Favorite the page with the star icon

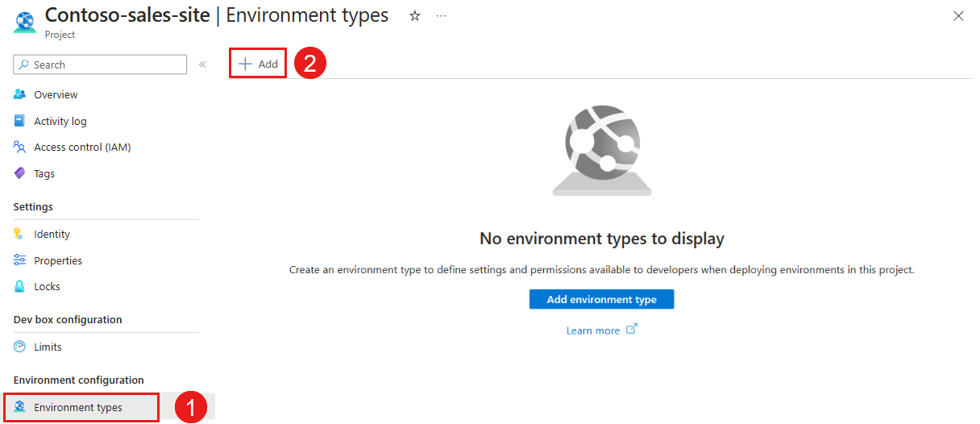(415, 15)
